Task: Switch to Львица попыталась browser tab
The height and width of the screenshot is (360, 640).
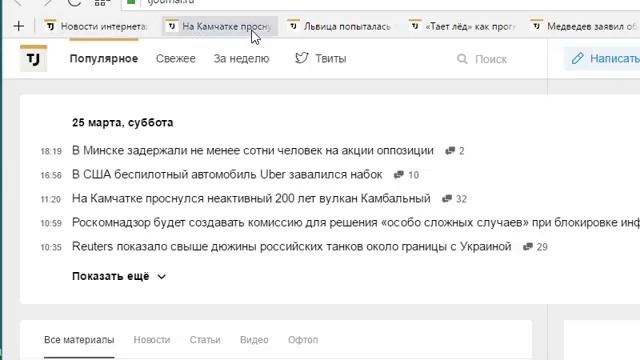Action: coord(340,26)
